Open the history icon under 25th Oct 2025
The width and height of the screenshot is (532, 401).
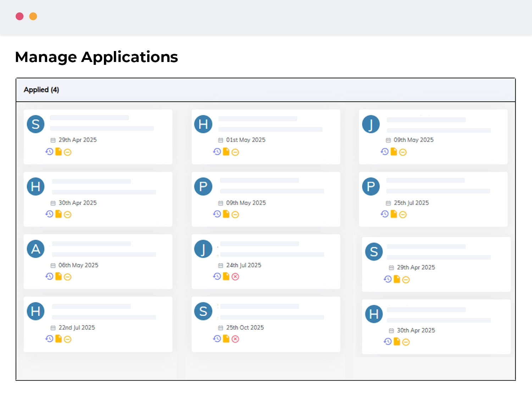tap(217, 339)
